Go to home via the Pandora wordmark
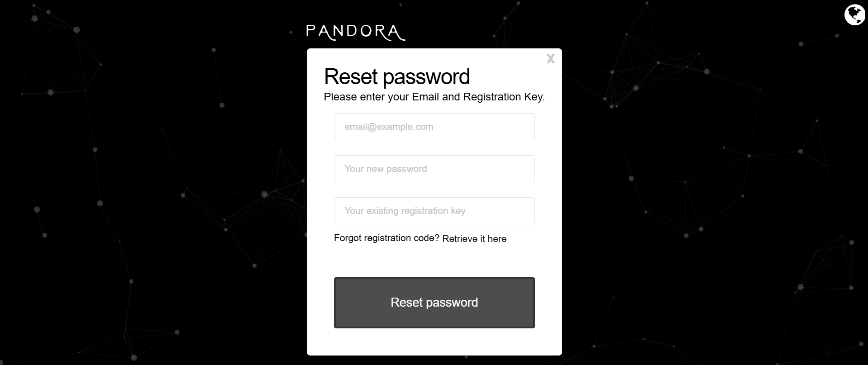 (355, 32)
